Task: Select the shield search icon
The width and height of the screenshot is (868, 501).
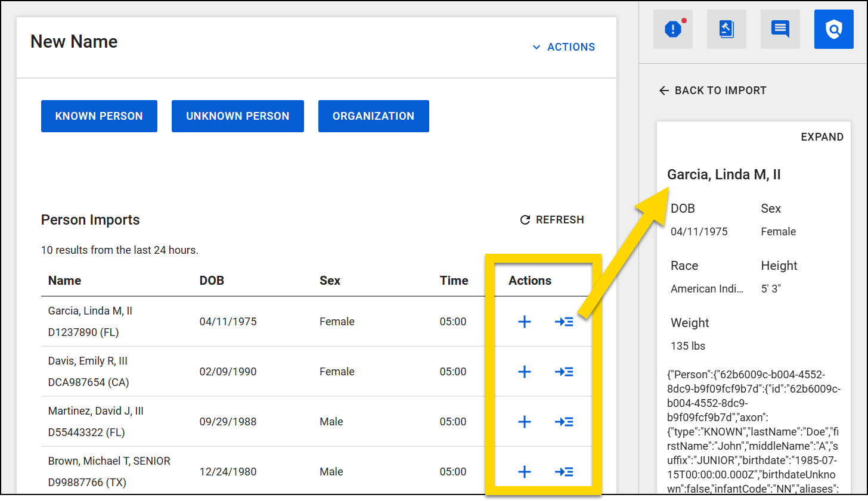Action: click(x=833, y=29)
